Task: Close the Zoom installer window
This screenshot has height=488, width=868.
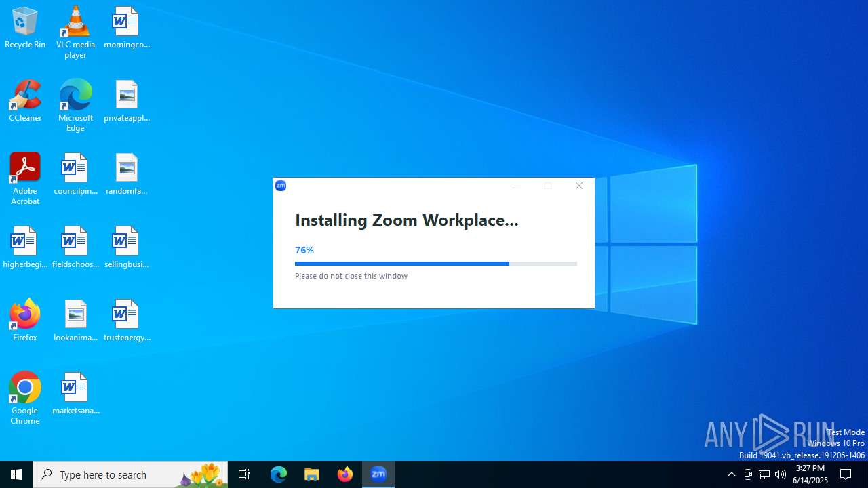Action: [x=579, y=186]
